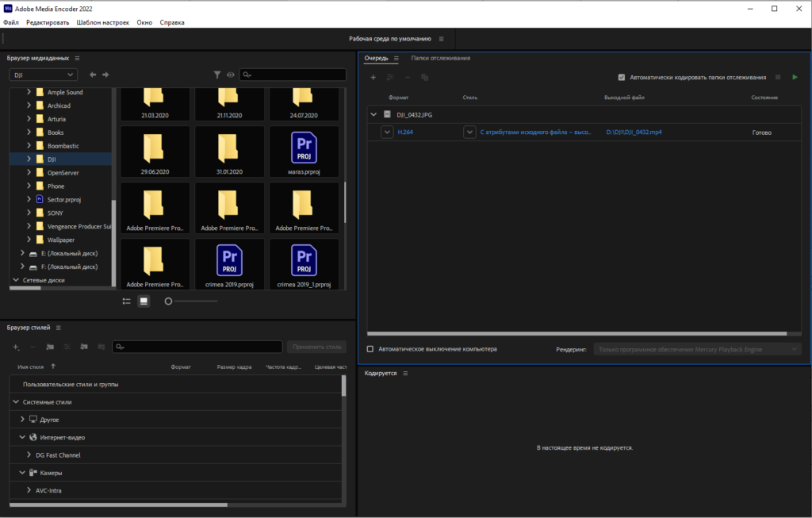This screenshot has height=518, width=812.
Task: Enable automatic computer shutdown checkbox
Action: 370,349
